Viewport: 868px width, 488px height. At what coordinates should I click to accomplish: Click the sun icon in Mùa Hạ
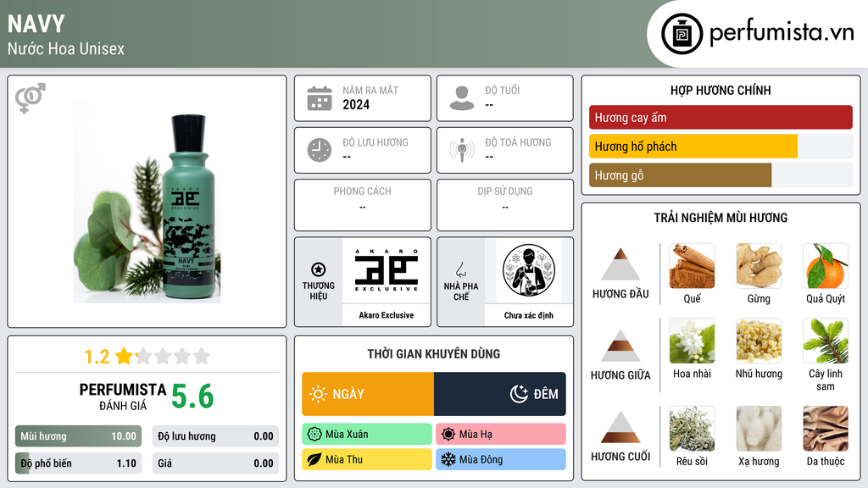[x=448, y=435]
